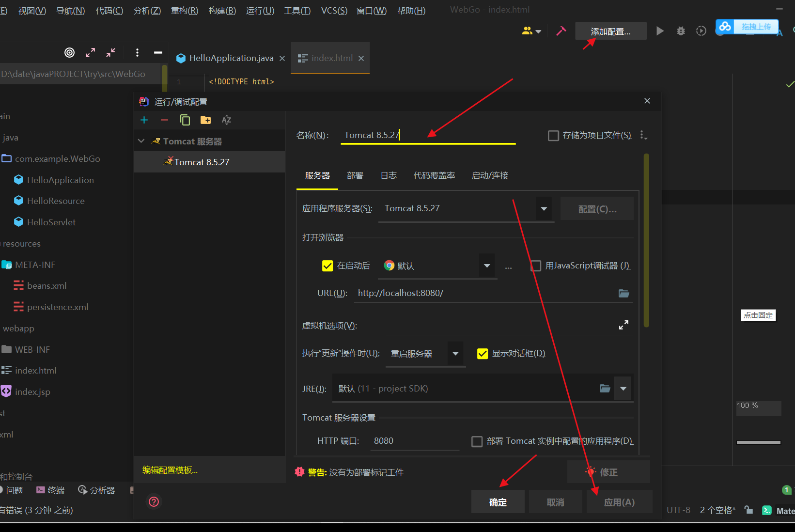Open project panel options three dots

point(138,52)
